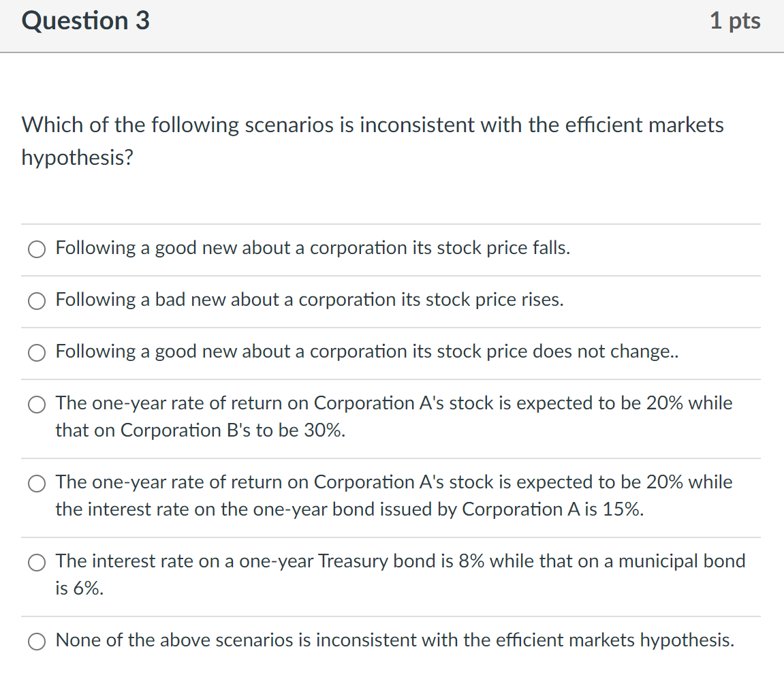Click the 'Question 3' heading
The image size is (784, 692).
(x=84, y=20)
